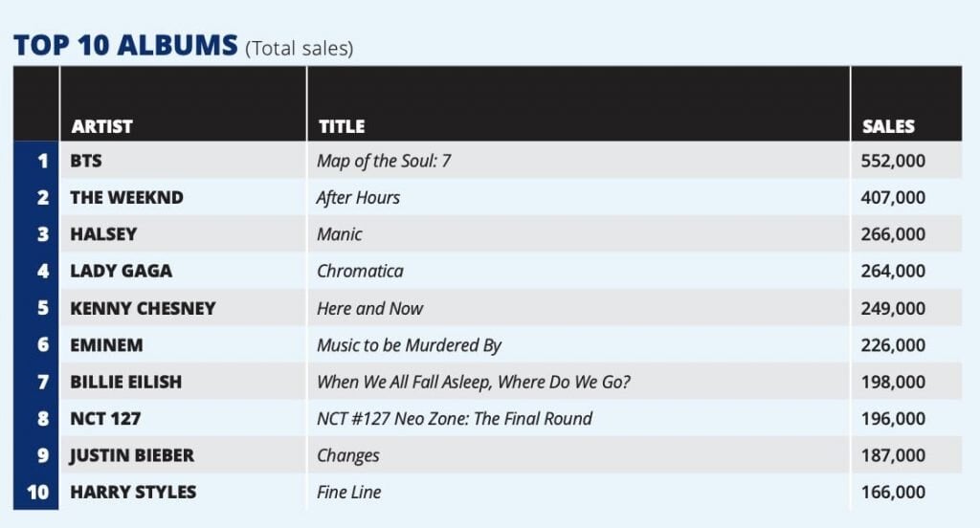This screenshot has width=980, height=528.
Task: Select the After Hours album title
Action: (358, 197)
